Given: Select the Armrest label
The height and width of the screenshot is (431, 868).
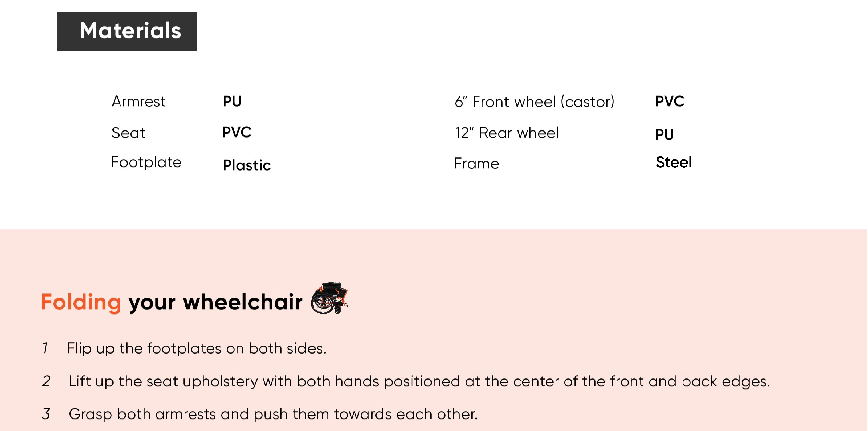Looking at the screenshot, I should click(138, 101).
